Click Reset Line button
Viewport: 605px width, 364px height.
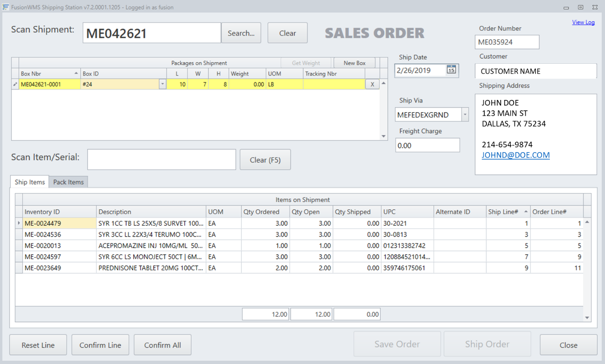(38, 345)
